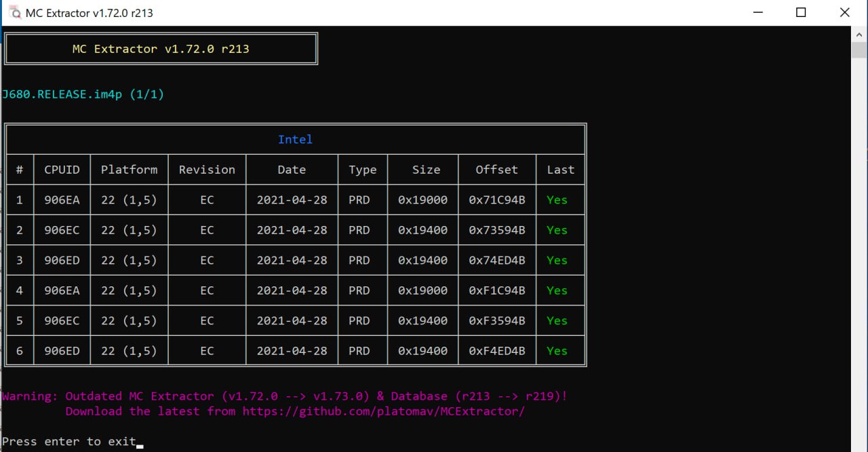This screenshot has height=452, width=868.
Task: Click offset value 0x73594B
Action: (x=497, y=230)
